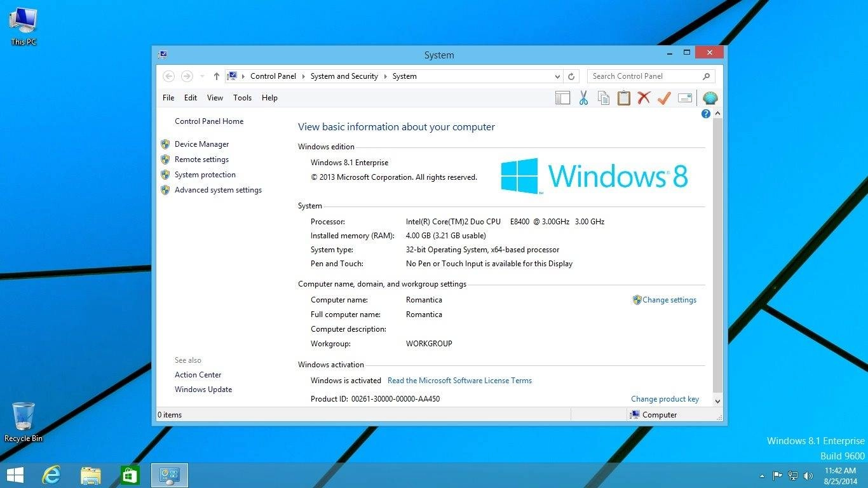Screen dimensions: 868x488
Task: Click the Control Panel taskbar button
Action: [x=170, y=475]
